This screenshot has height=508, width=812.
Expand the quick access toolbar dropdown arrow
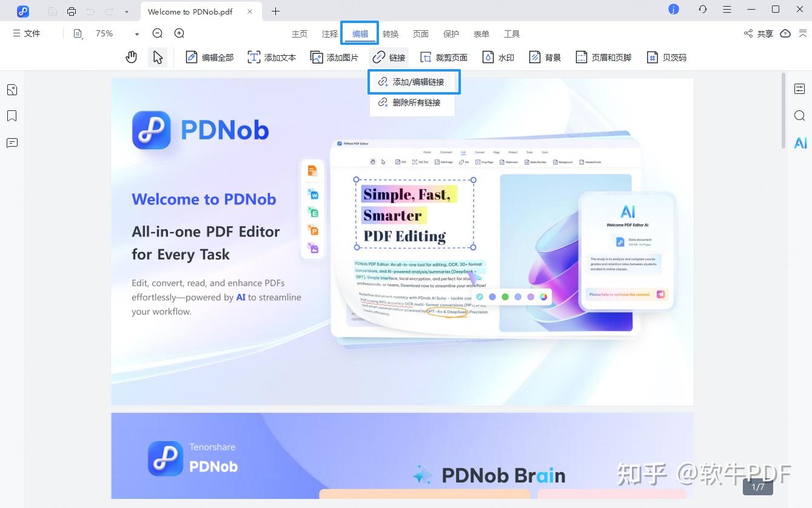pyautogui.click(x=126, y=12)
